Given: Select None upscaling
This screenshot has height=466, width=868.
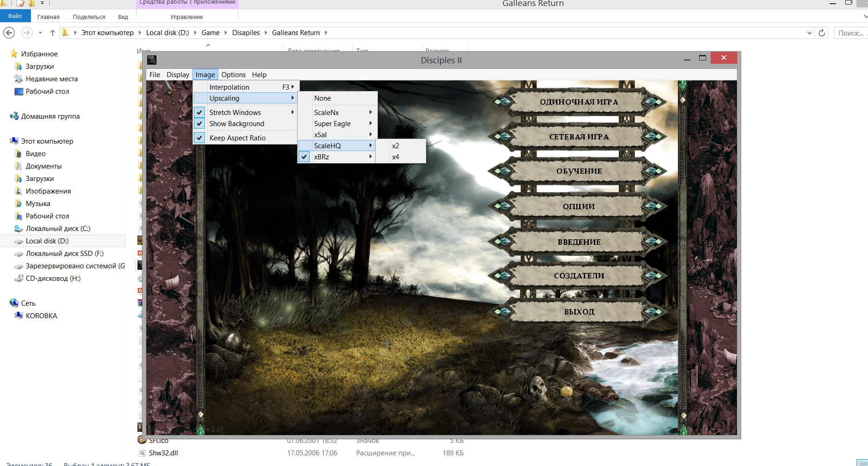Looking at the screenshot, I should [337, 98].
